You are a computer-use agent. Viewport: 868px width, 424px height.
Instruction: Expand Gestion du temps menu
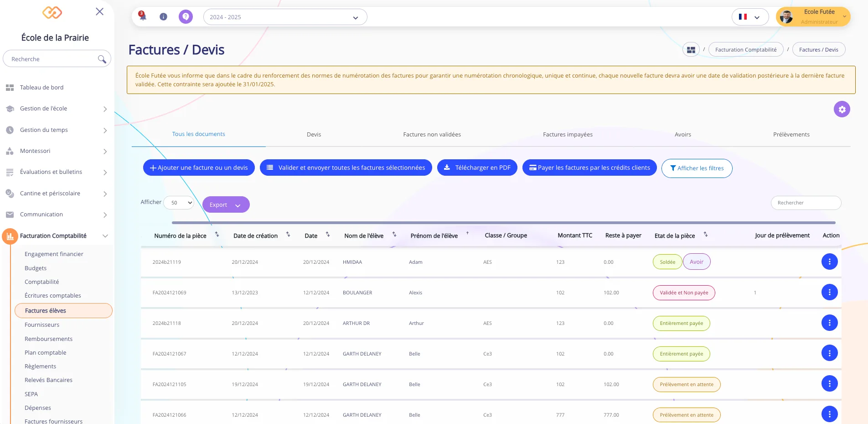click(x=105, y=131)
